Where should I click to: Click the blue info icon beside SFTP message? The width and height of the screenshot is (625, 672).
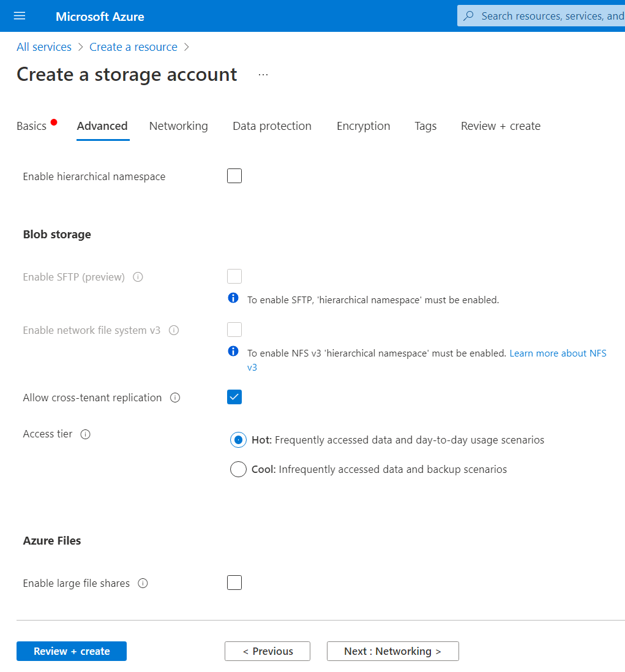[233, 298]
